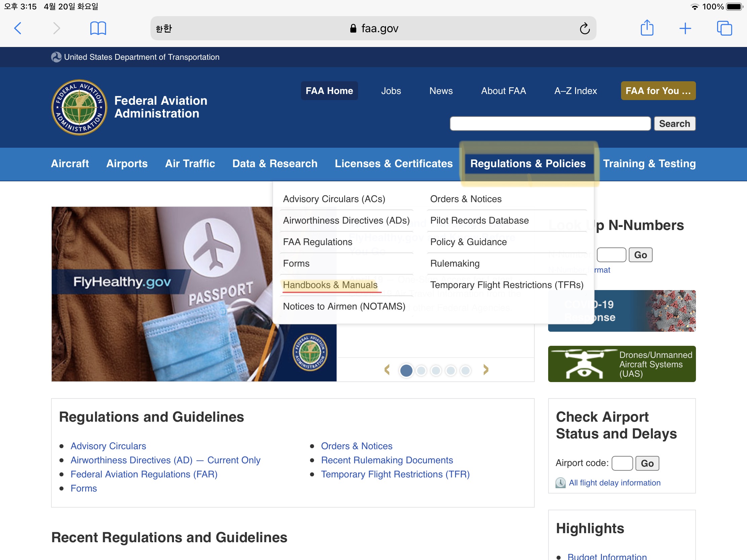Click the clock icon by flight delay information
This screenshot has height=560, width=747.
561,483
